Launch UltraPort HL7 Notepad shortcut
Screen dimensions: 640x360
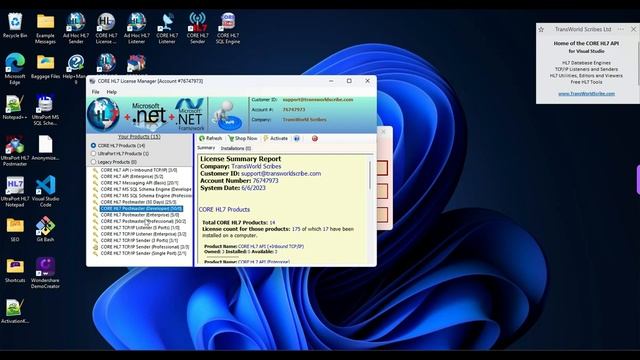(x=15, y=191)
